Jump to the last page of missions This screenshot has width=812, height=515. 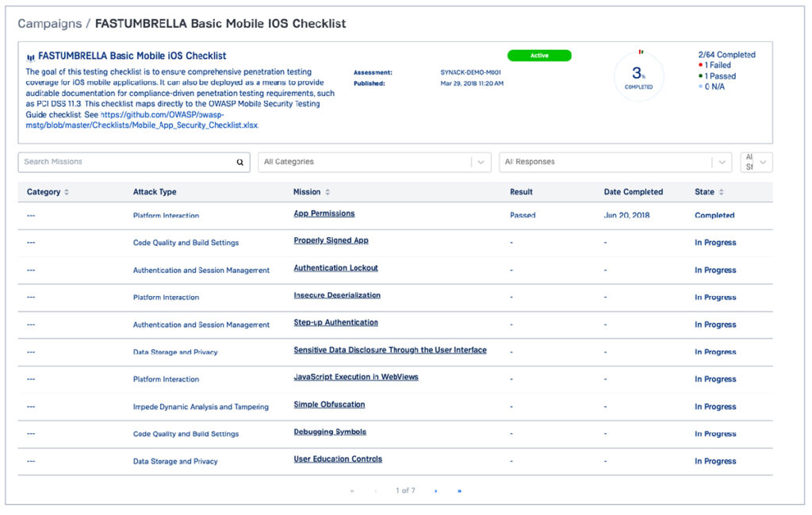point(459,491)
